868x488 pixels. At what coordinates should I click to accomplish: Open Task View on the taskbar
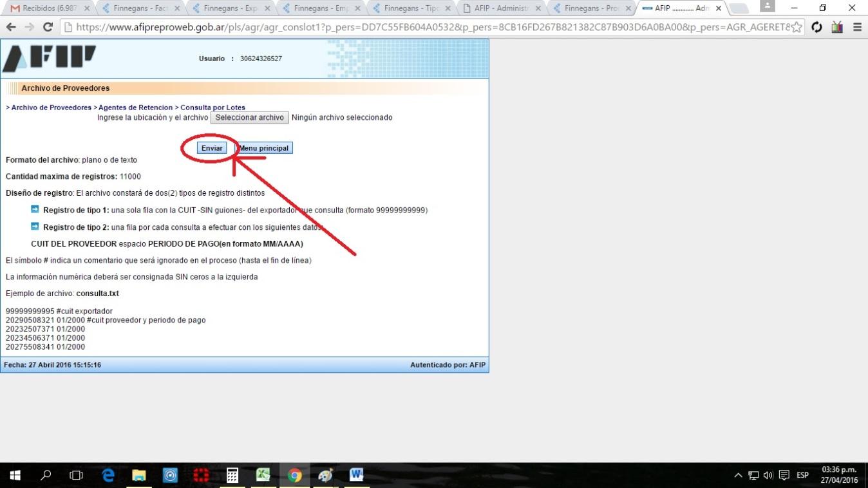pos(77,475)
